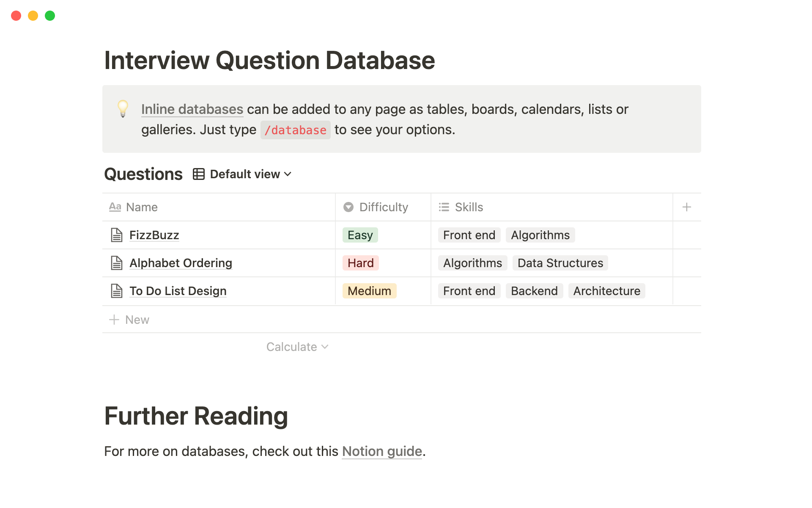Image resolution: width=812 pixels, height=508 pixels.
Task: Open the Alphabet Ordering page
Action: [181, 263]
